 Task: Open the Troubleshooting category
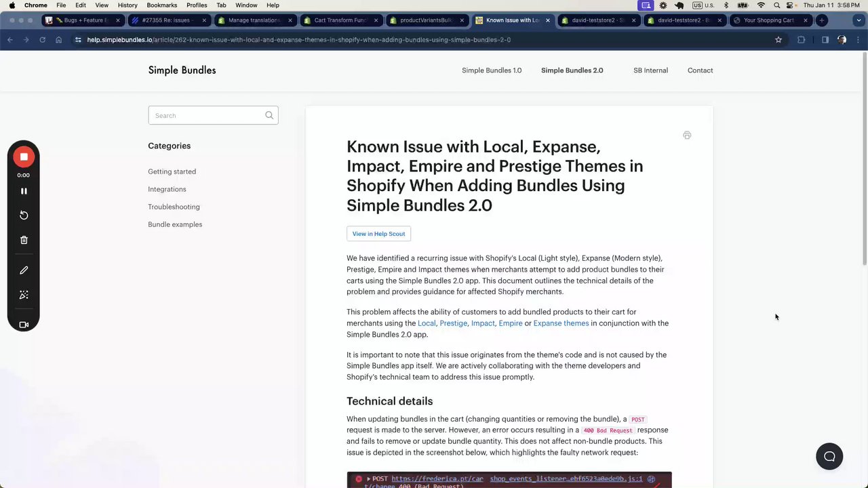pos(174,207)
